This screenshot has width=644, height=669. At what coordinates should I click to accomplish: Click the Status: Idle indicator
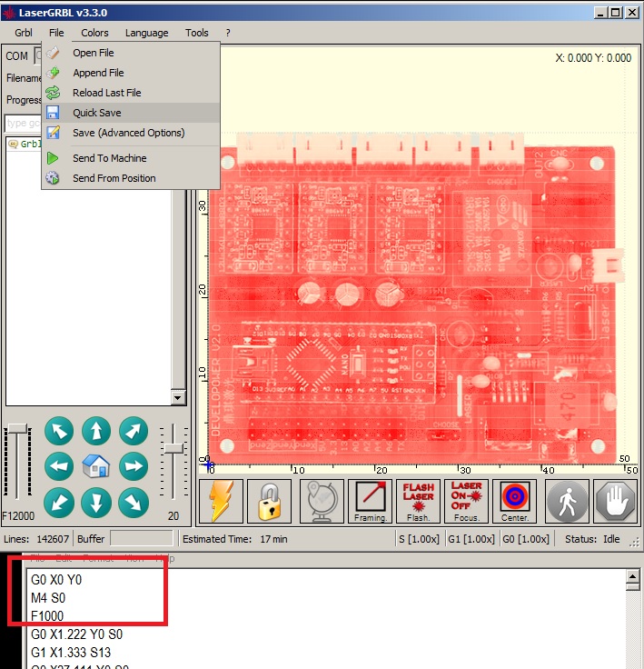592,539
